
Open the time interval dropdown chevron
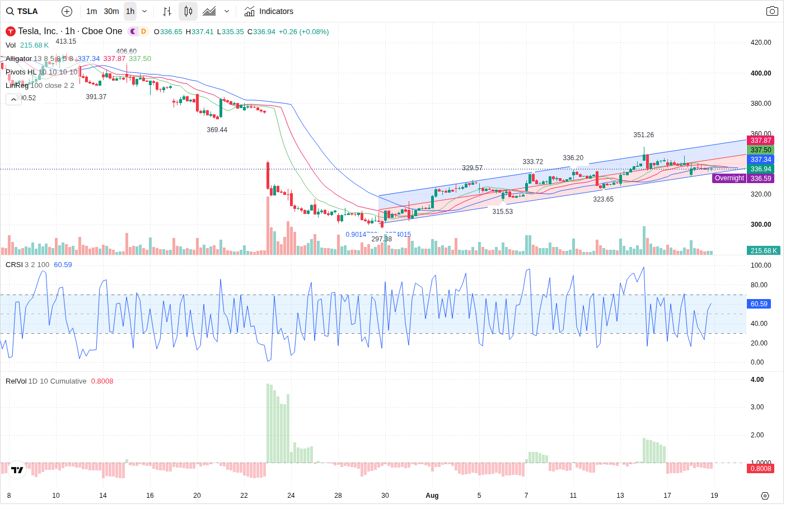click(x=144, y=11)
